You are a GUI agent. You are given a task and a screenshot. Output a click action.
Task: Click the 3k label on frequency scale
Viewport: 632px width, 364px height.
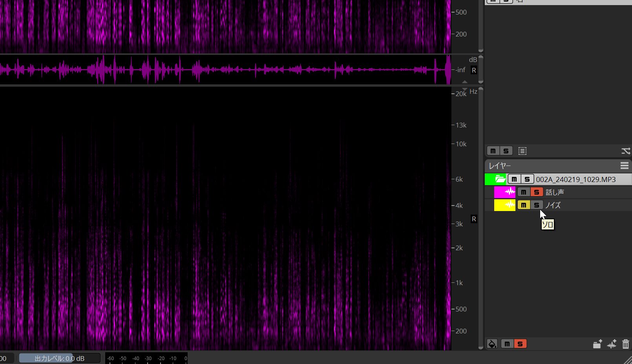[x=459, y=224]
